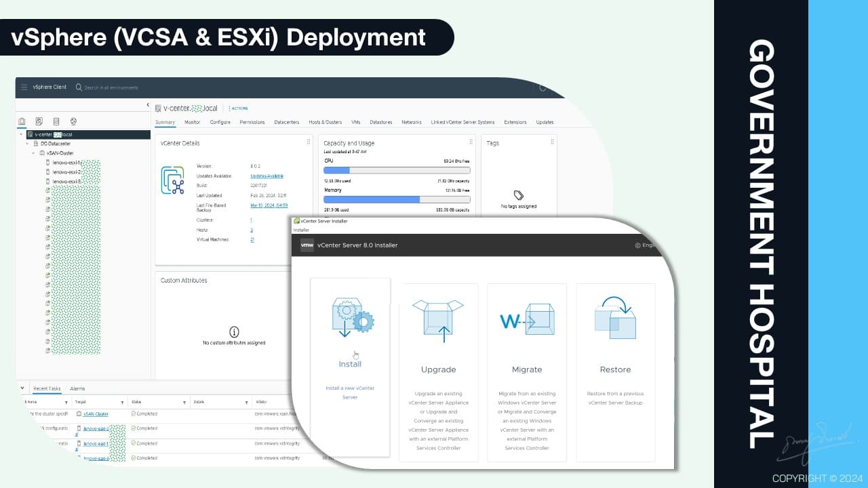
Task: Click the lenovo-esxi-1 host icon
Action: tap(48, 163)
